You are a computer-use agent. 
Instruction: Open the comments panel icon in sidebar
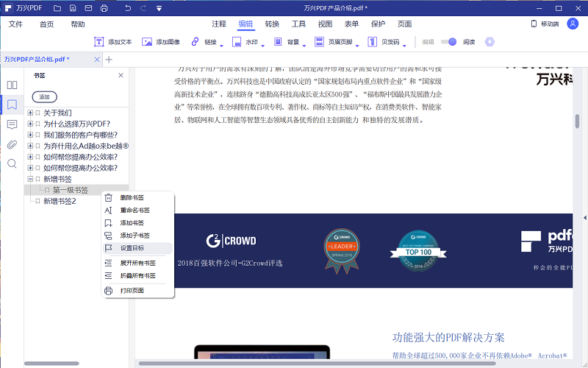click(x=12, y=124)
